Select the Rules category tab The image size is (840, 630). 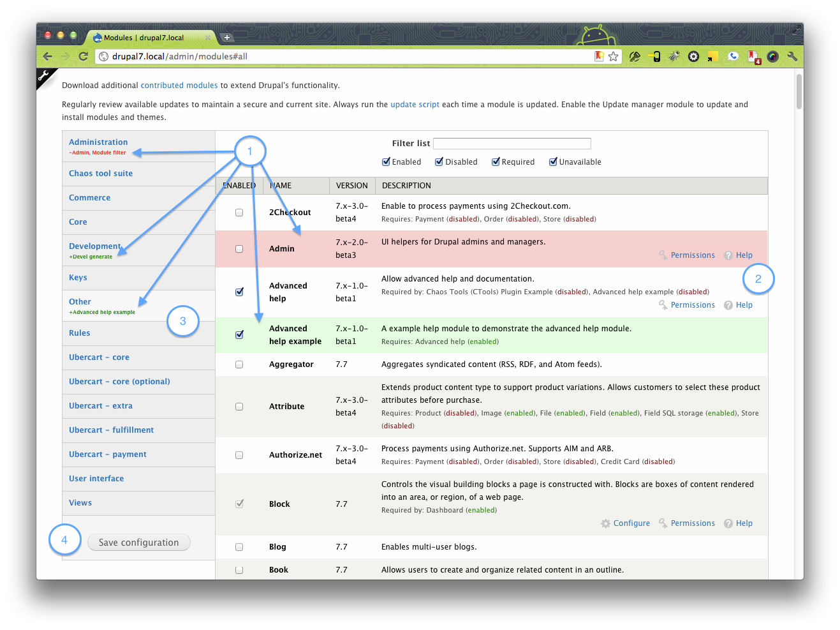point(138,333)
